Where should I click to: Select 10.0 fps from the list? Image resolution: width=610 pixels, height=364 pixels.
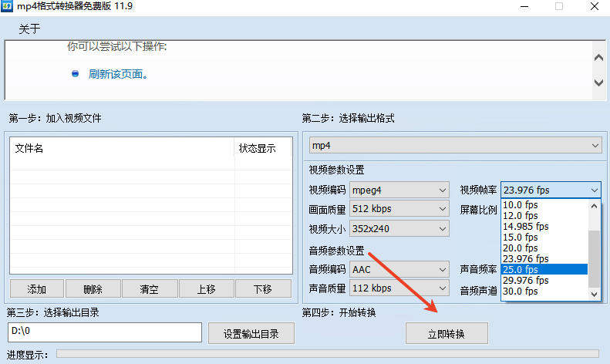coord(544,204)
